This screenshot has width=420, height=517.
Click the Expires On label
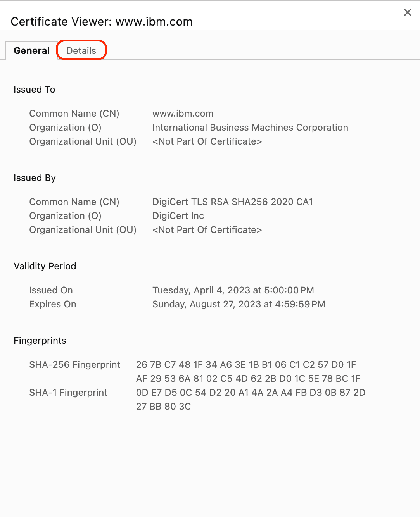52,304
